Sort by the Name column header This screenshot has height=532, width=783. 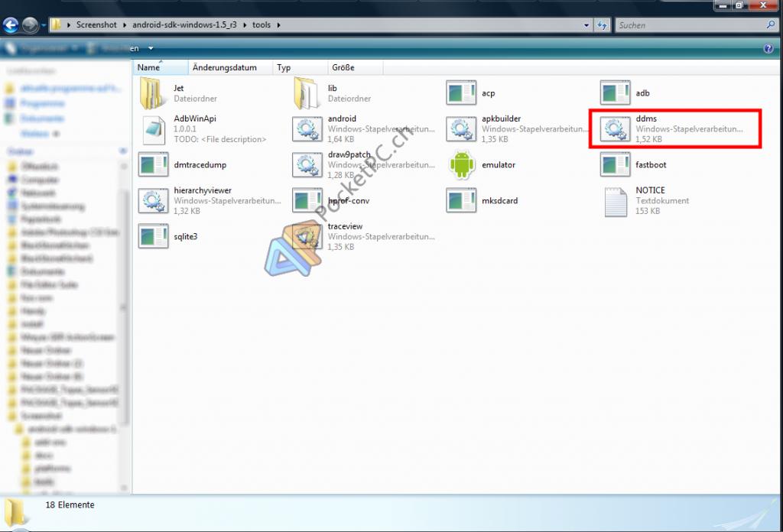[x=161, y=67]
